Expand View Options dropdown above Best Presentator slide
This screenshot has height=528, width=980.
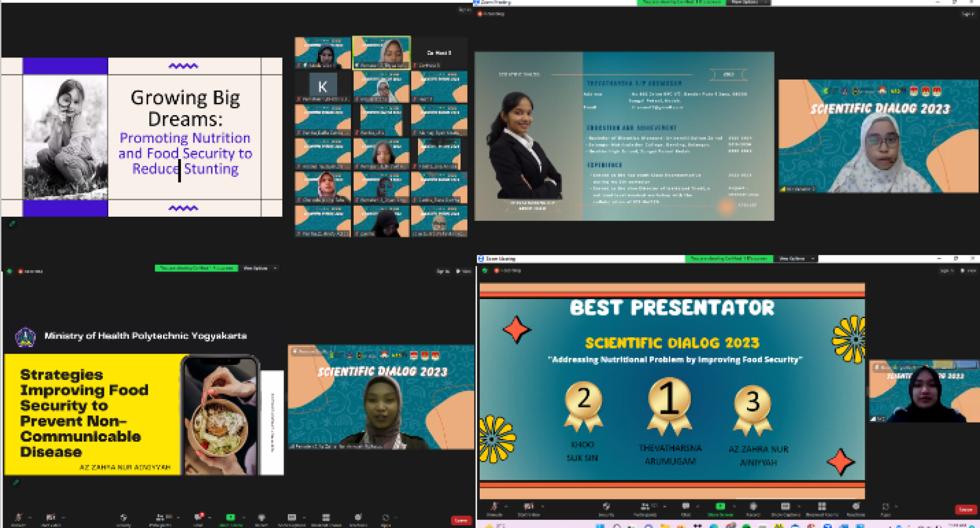click(796, 258)
